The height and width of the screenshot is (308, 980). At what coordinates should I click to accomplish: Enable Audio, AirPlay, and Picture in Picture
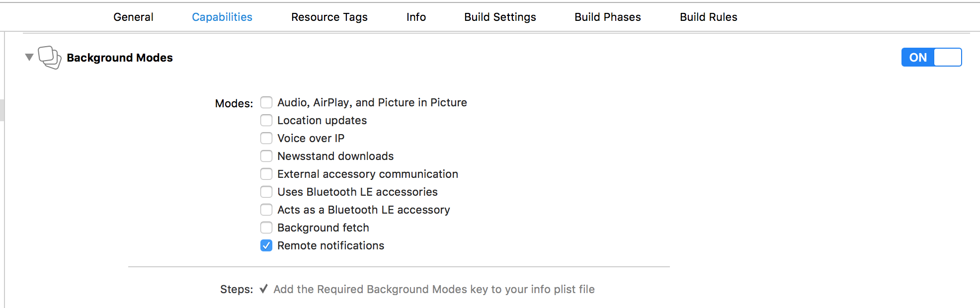[x=266, y=102]
